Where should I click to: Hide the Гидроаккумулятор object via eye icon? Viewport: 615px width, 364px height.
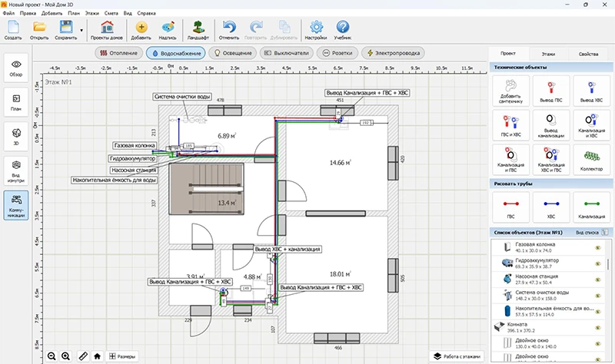[x=597, y=263]
